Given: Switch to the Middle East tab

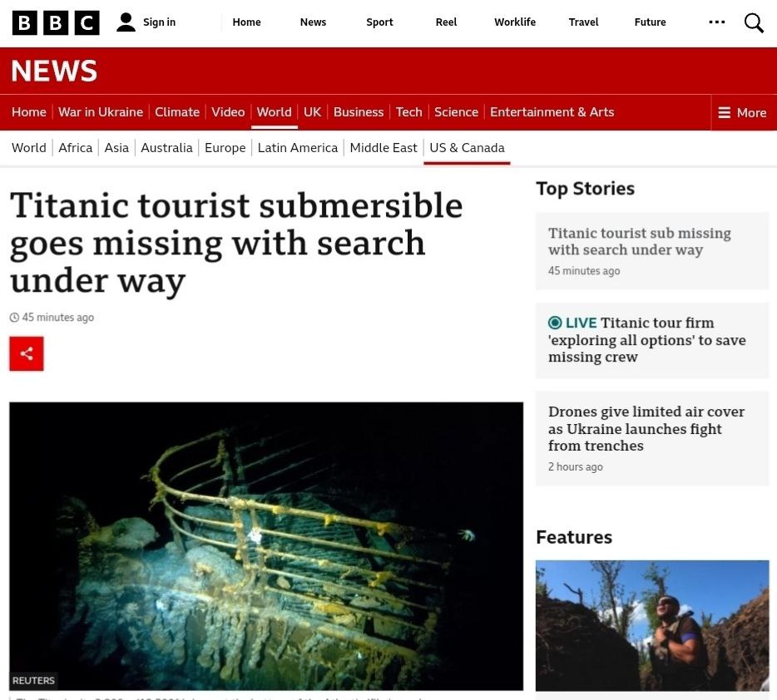Looking at the screenshot, I should tap(383, 147).
